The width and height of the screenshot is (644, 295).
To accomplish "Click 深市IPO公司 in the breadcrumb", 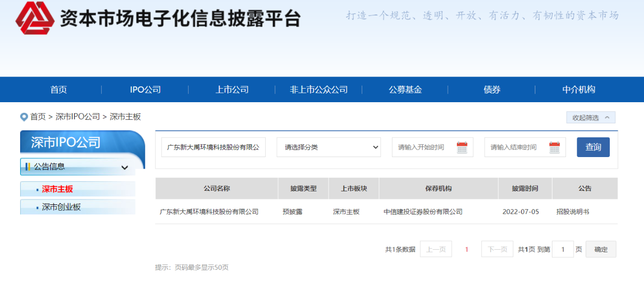I will pyautogui.click(x=77, y=117).
